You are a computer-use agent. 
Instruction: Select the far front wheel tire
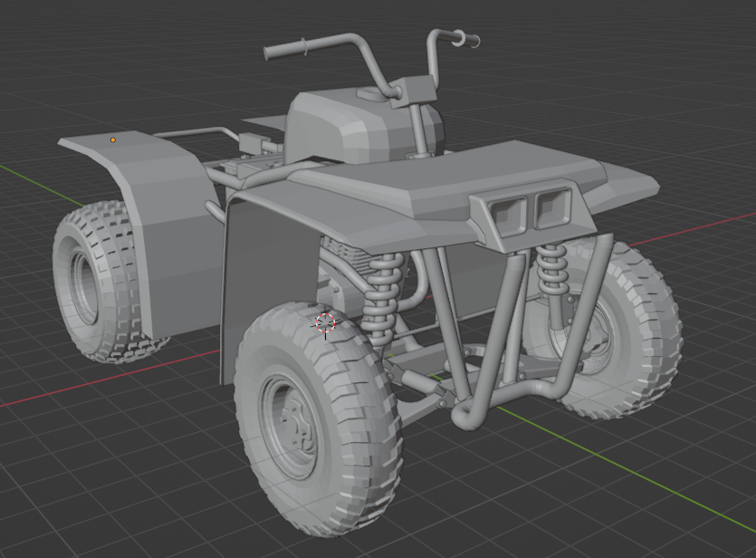click(622, 328)
